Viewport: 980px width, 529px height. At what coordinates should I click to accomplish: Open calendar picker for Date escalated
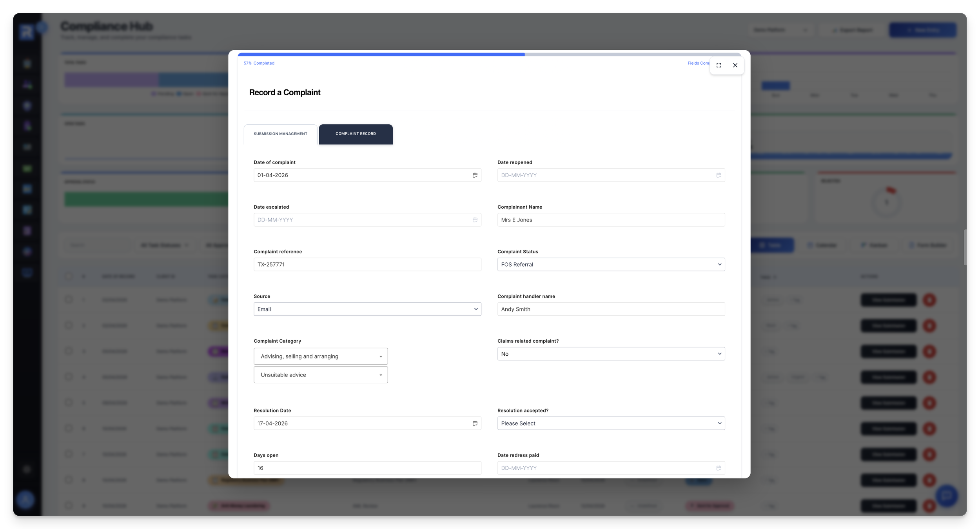tap(475, 220)
